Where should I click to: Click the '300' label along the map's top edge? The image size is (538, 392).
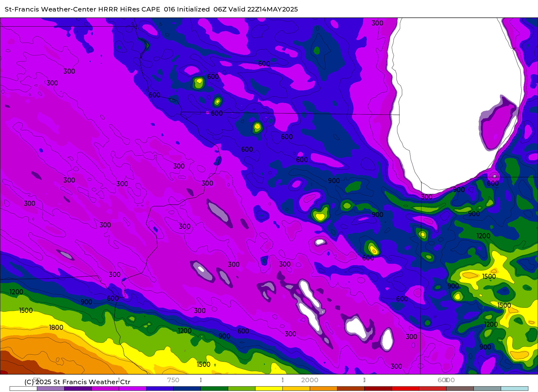(377, 23)
